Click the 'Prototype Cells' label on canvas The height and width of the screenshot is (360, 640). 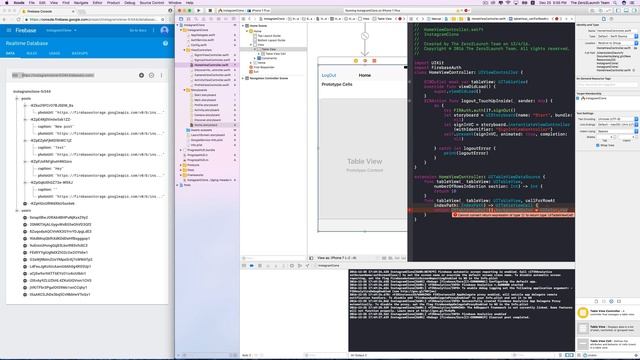pos(337,84)
